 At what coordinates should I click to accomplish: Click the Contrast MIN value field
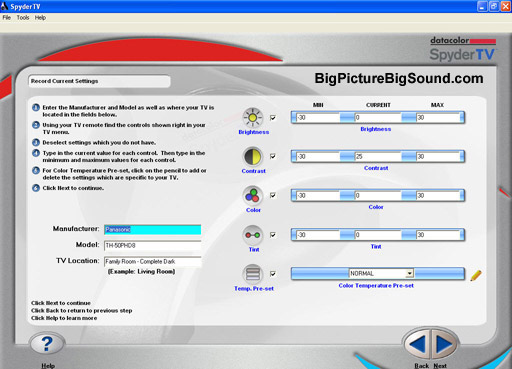click(x=318, y=157)
